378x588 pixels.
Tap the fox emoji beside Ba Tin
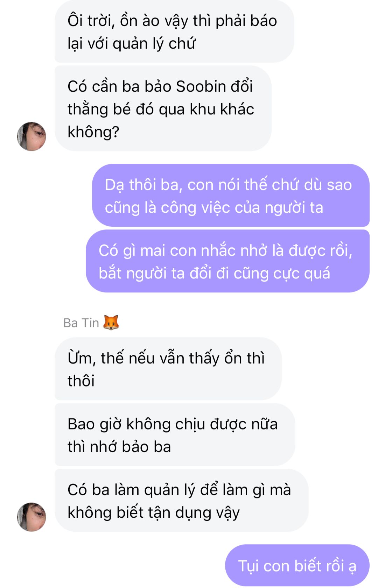[x=111, y=323]
